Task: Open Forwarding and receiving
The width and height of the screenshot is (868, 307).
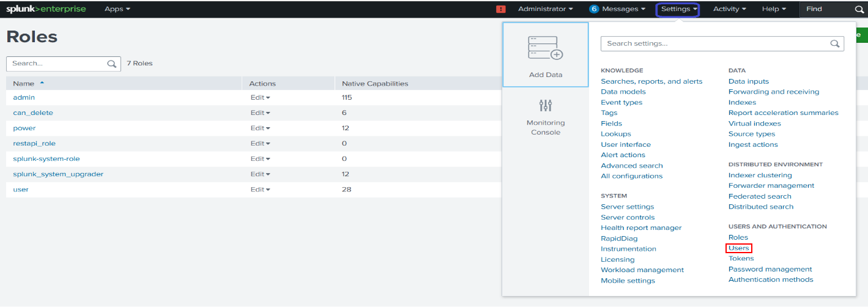Action: point(774,92)
